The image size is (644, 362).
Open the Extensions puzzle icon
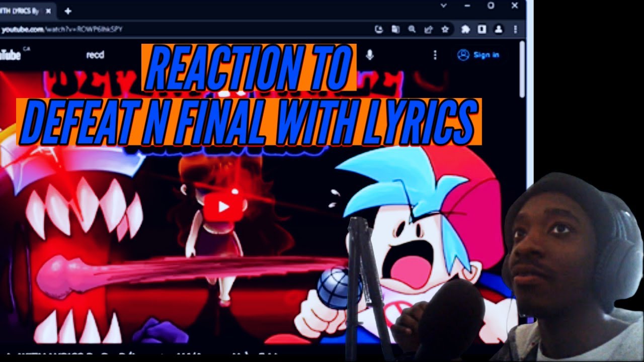point(465,29)
